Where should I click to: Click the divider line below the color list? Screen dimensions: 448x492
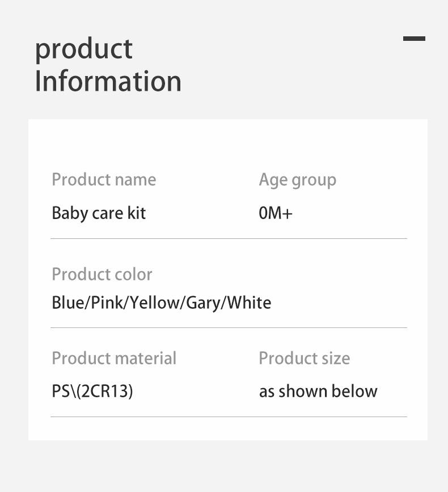click(229, 328)
